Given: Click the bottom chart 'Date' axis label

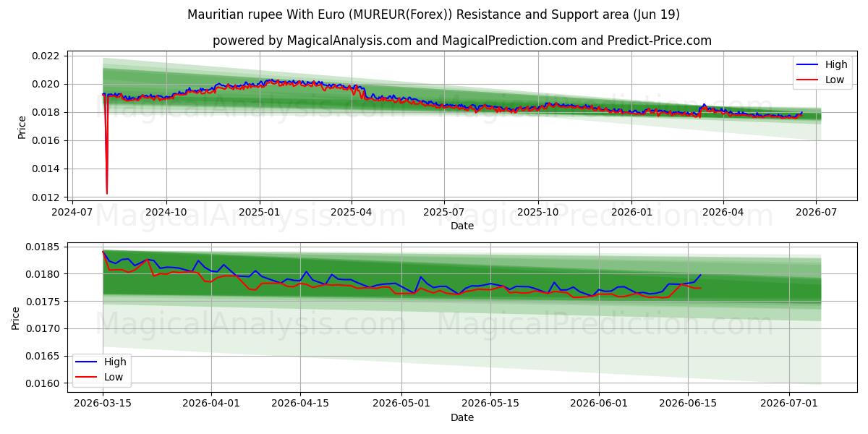Looking at the screenshot, I should point(462,417).
